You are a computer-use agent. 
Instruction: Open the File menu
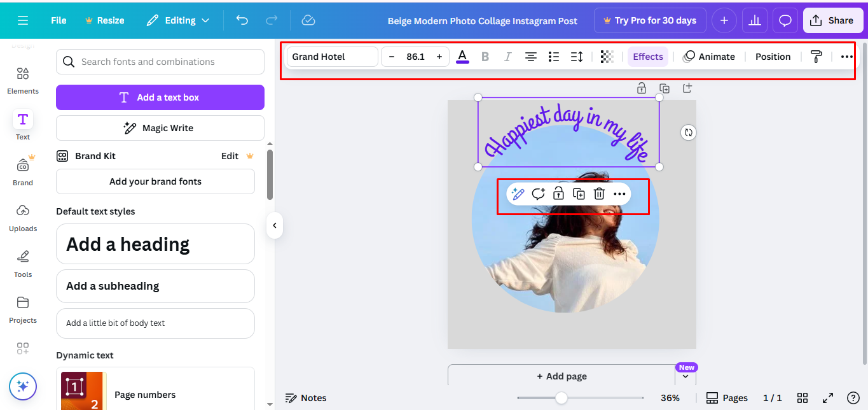point(58,20)
